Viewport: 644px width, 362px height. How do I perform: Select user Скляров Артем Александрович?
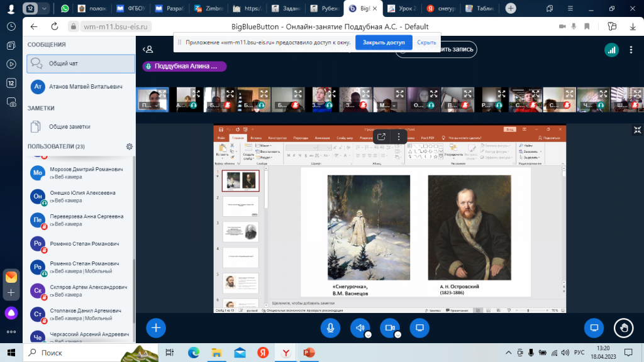81,290
